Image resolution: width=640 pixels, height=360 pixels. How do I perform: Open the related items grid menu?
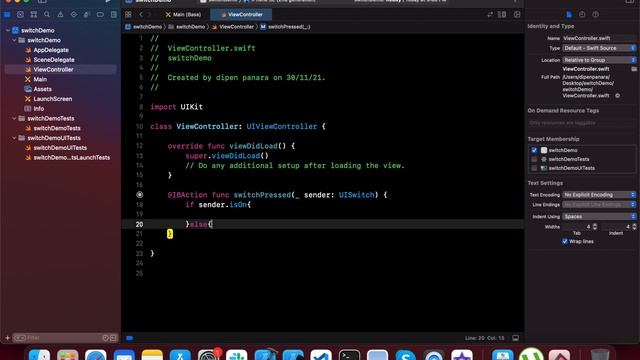[128, 15]
